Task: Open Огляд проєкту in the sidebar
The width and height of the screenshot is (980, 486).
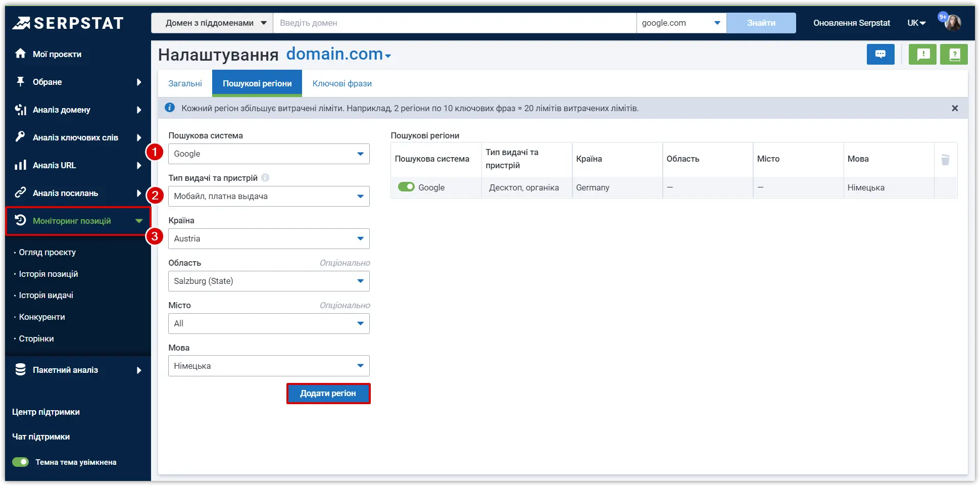Action: click(x=47, y=252)
